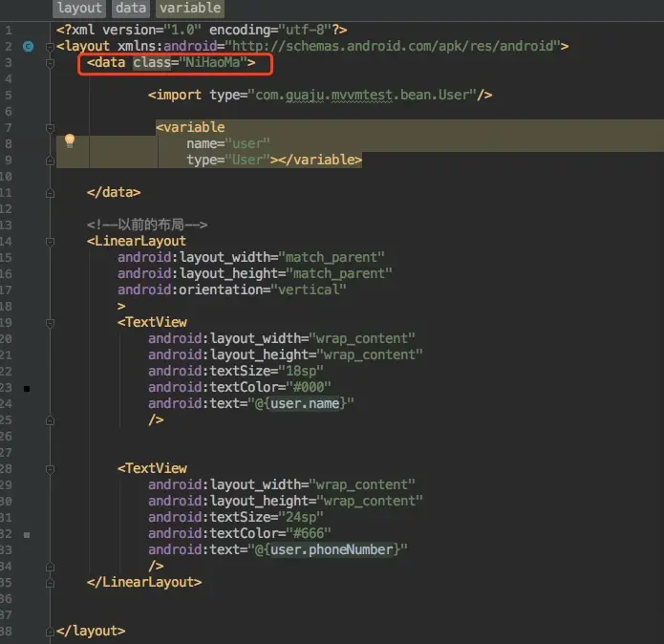664x644 pixels.
Task: Collapse the first TextView fold marker line 19
Action: tap(50, 323)
